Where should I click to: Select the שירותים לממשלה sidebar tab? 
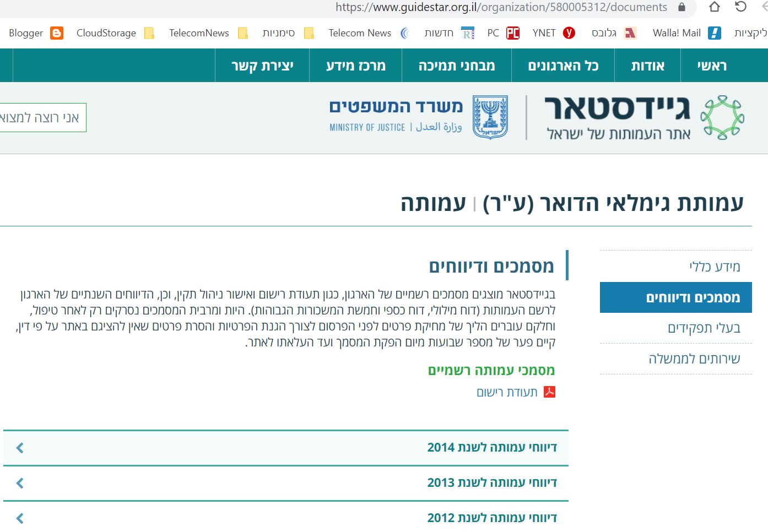(676, 359)
